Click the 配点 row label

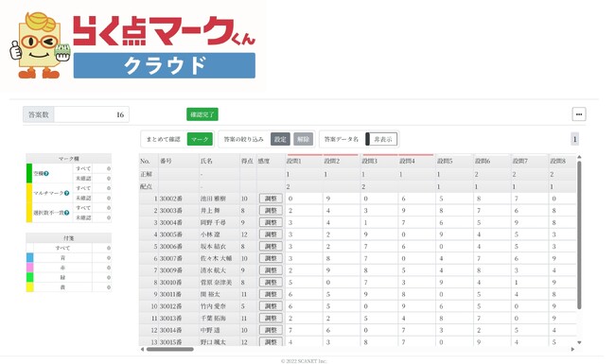click(x=147, y=186)
